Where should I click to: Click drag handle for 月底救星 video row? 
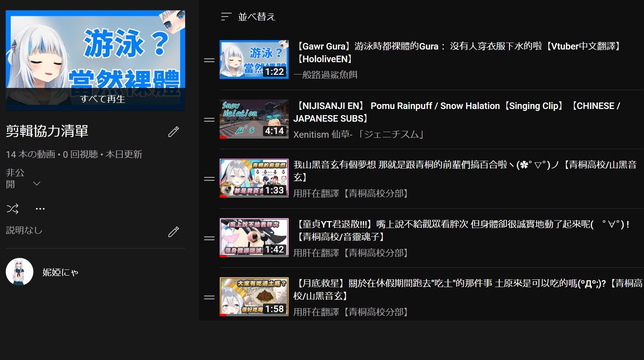[209, 297]
